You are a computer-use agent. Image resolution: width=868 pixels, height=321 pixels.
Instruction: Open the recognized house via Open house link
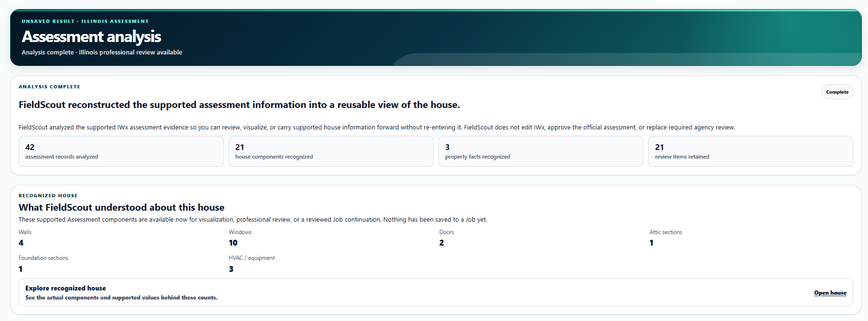pos(830,293)
